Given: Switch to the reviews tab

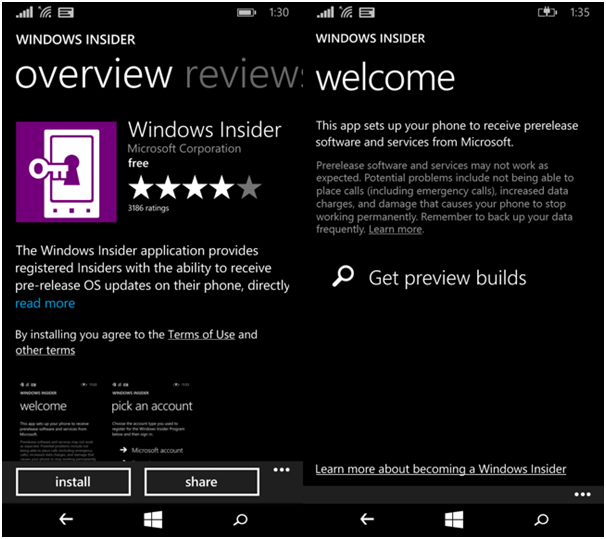Looking at the screenshot, I should [244, 75].
